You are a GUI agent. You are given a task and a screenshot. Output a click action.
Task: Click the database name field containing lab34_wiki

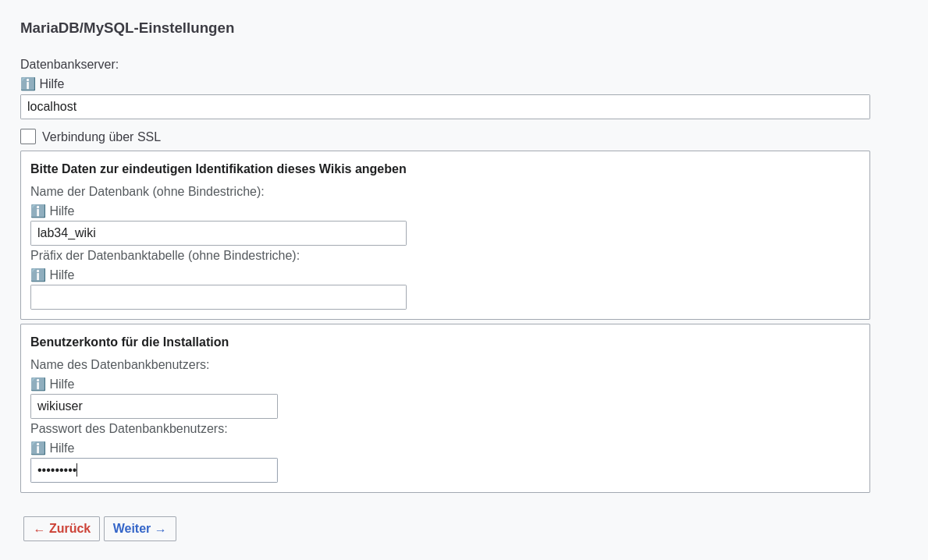[x=219, y=233]
